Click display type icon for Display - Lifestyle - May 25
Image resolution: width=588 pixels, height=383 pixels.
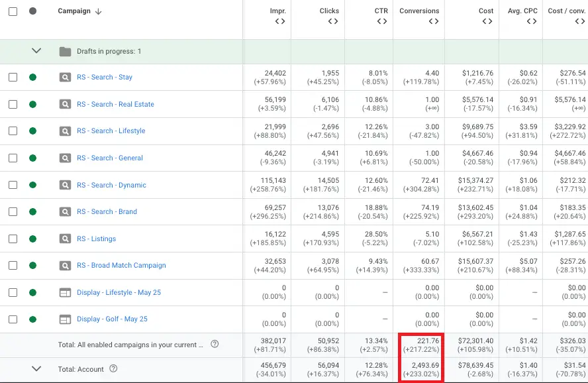point(66,292)
